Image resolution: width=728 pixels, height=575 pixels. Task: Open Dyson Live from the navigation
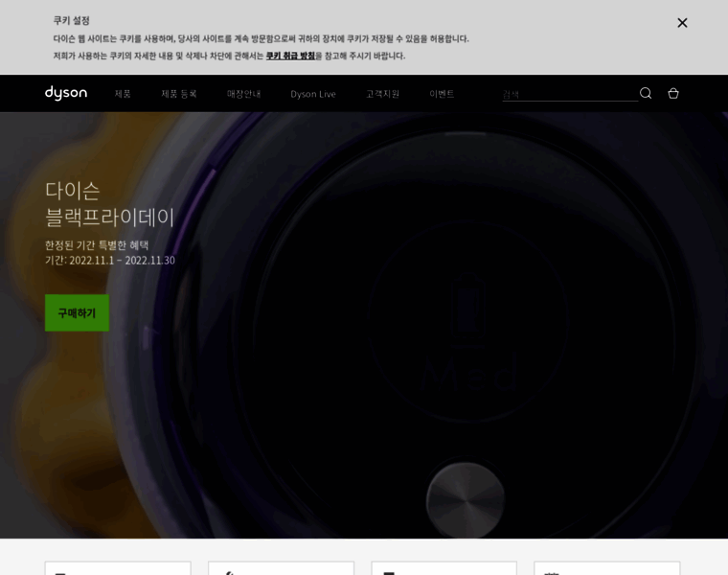[x=313, y=94]
